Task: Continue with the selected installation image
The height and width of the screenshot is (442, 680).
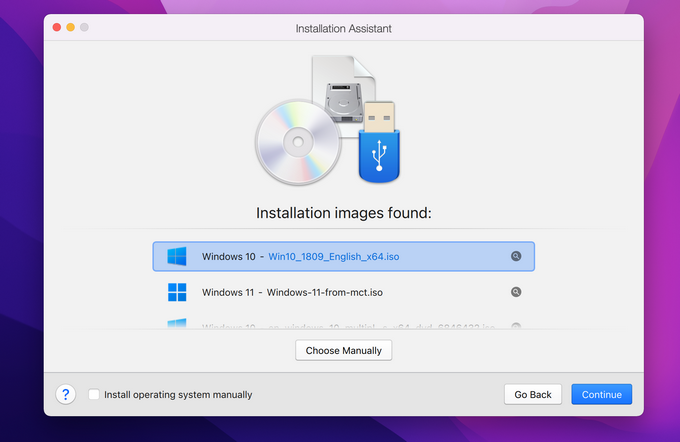Action: 602,394
